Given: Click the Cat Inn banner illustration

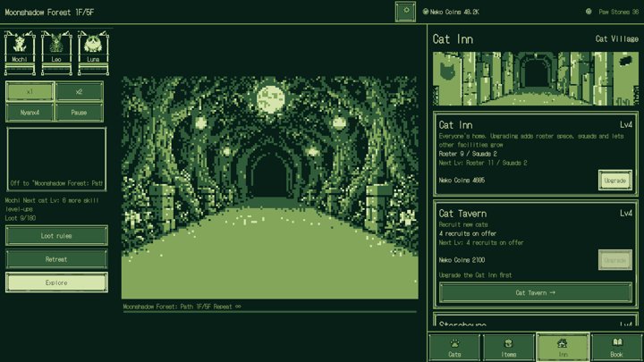Looking at the screenshot, I should pos(536,79).
